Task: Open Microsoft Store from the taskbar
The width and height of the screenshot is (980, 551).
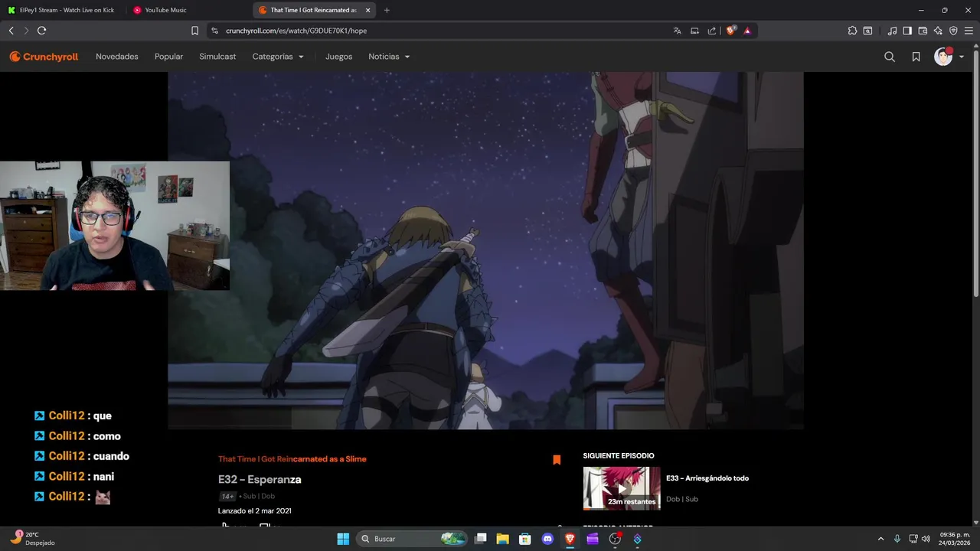Action: [x=525, y=539]
